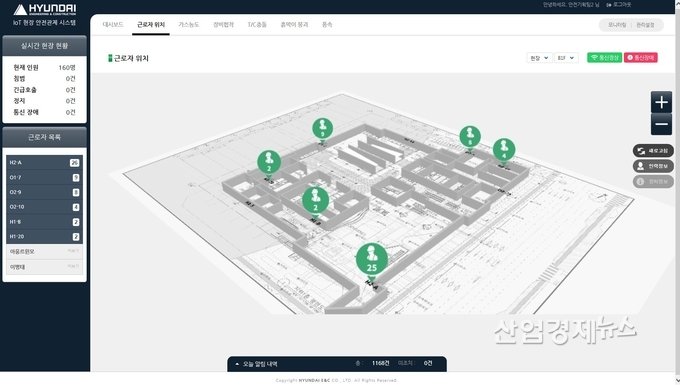Click the green worker marker with 9
Image resolution: width=680 pixels, height=385 pixels.
(x=322, y=130)
